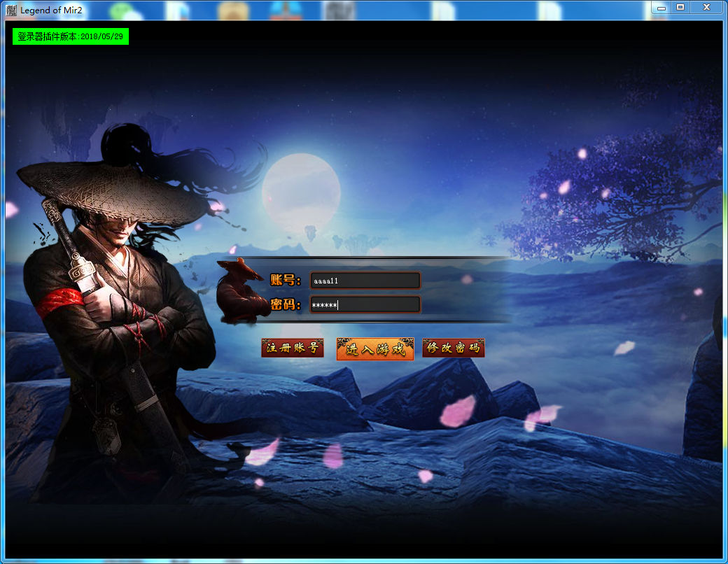Open the 注册账号 account registration button

[293, 348]
